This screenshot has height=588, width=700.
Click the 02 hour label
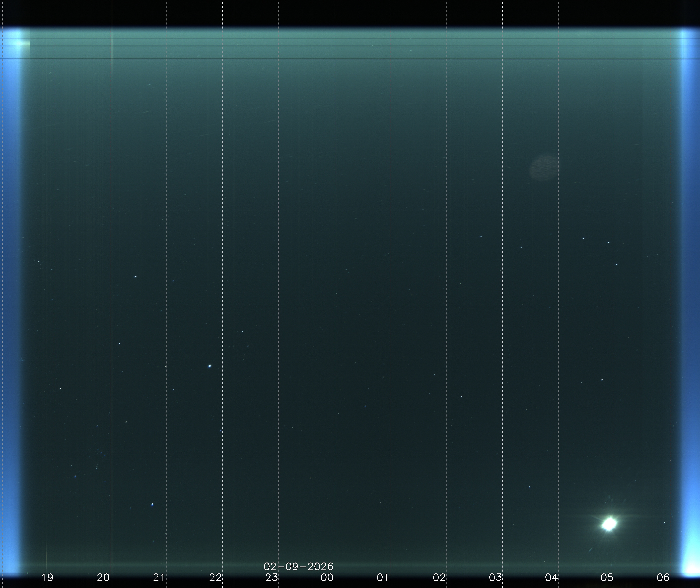coord(439,577)
